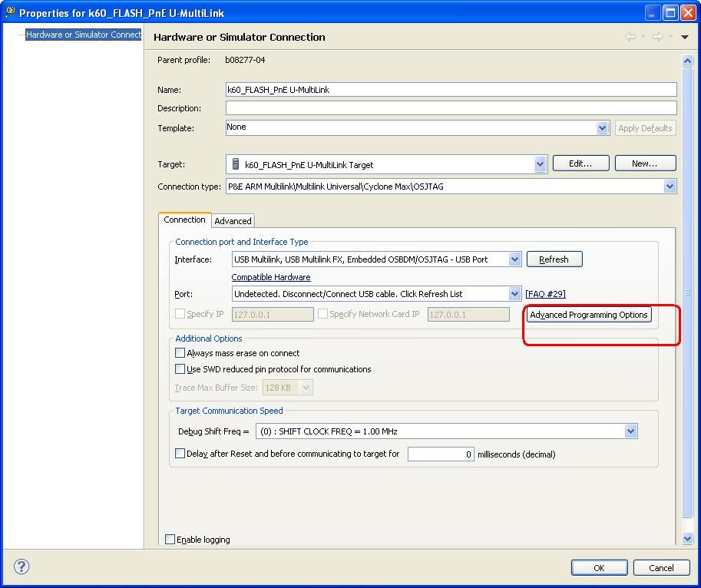The image size is (701, 588).
Task: Click the New... target button
Action: click(645, 164)
